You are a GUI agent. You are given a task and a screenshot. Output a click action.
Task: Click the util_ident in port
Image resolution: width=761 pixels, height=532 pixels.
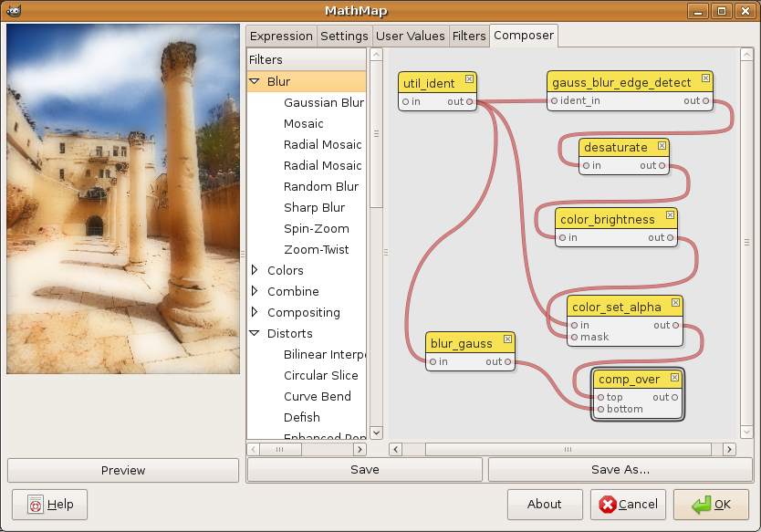[x=406, y=102]
